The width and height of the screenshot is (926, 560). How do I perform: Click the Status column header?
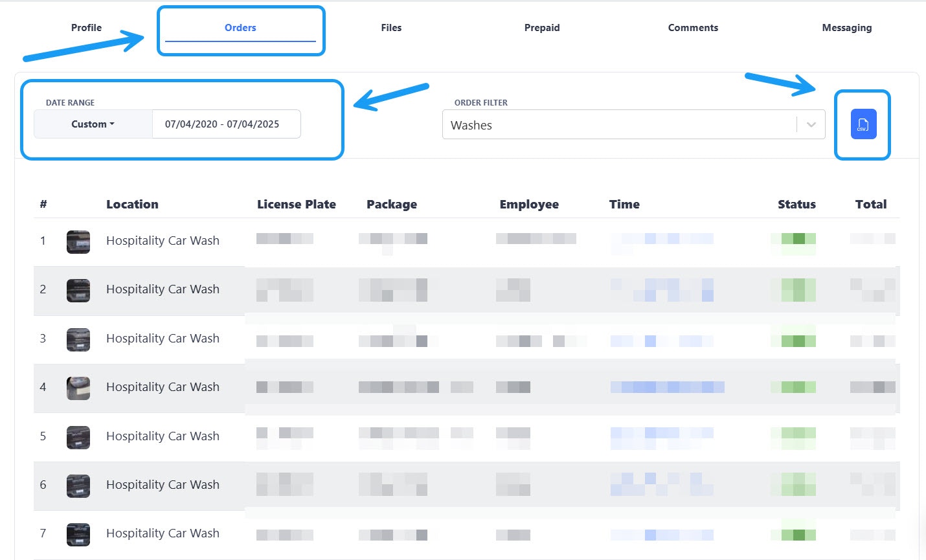[x=796, y=204]
